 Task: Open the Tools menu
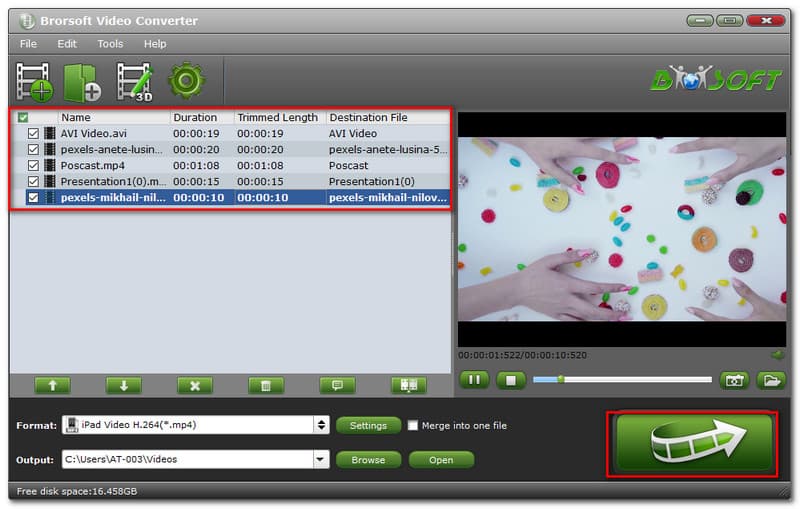110,44
